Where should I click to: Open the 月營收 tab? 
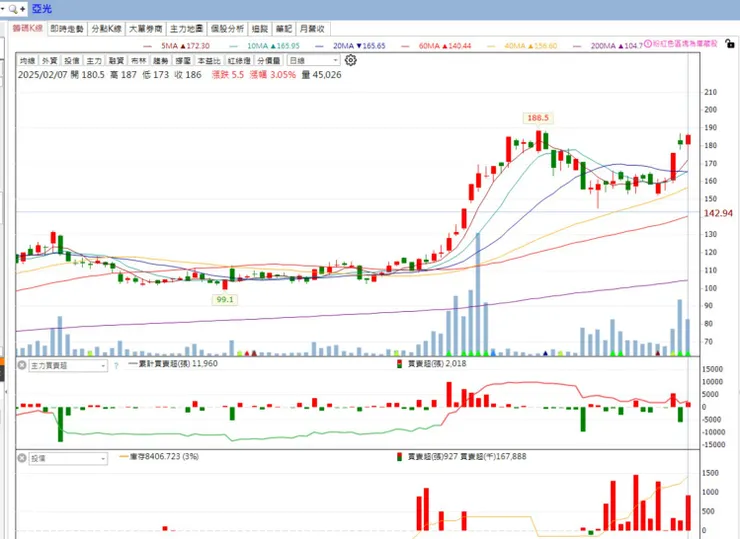tap(312, 29)
